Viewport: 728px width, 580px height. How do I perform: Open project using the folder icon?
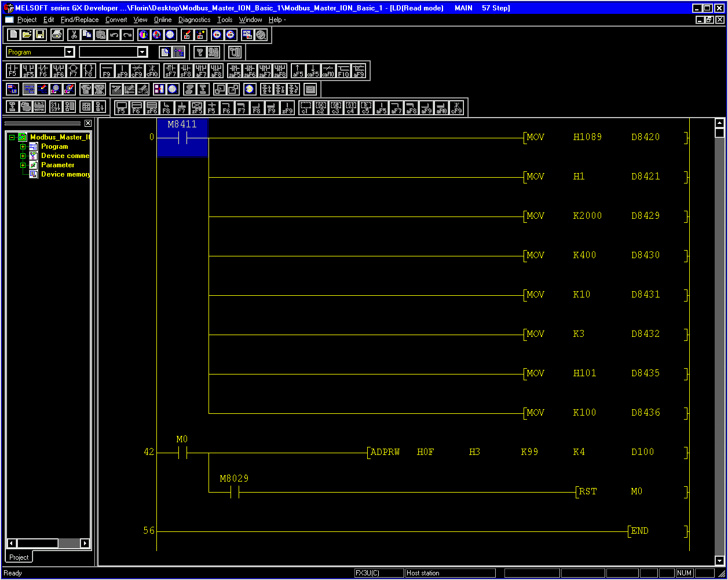(27, 35)
